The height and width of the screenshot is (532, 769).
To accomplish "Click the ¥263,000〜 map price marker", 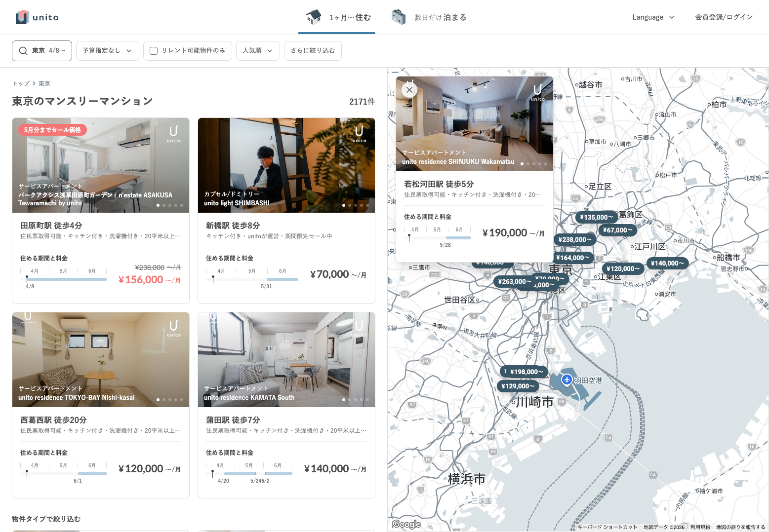I will 515,282.
